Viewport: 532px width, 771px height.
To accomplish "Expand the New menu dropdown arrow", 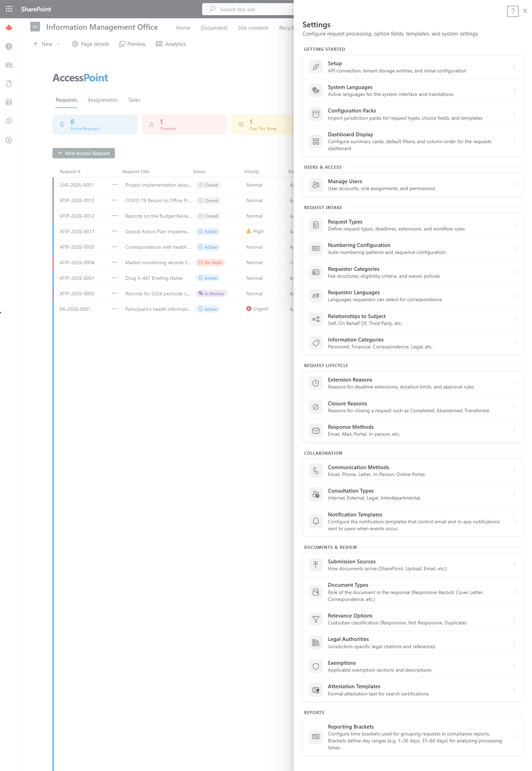I will click(58, 44).
